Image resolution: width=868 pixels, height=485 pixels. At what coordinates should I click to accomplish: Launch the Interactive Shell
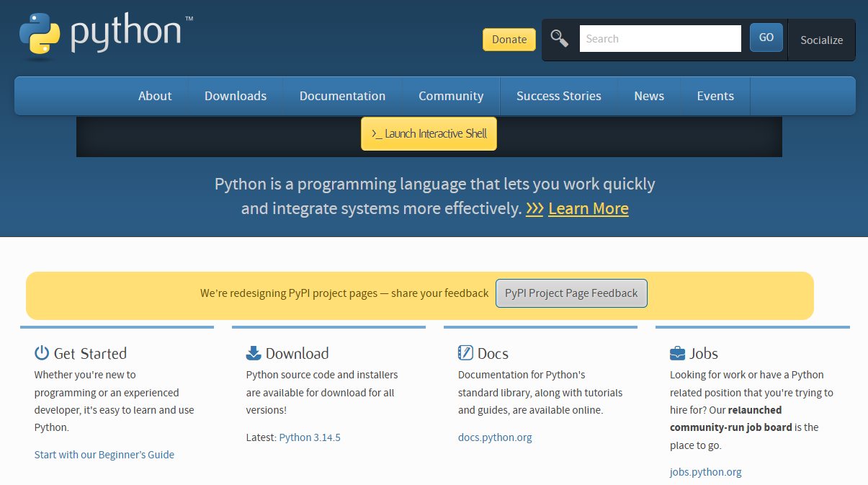429,133
